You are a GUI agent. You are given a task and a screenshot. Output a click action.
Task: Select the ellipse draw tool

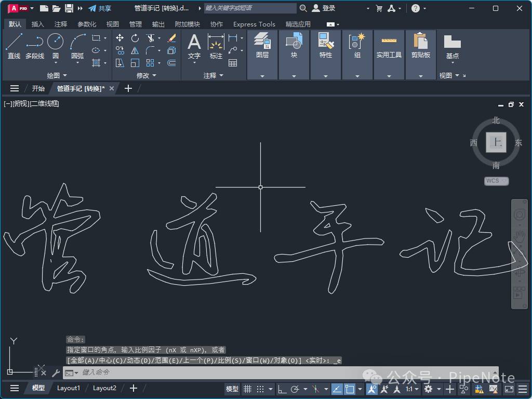(x=96, y=50)
